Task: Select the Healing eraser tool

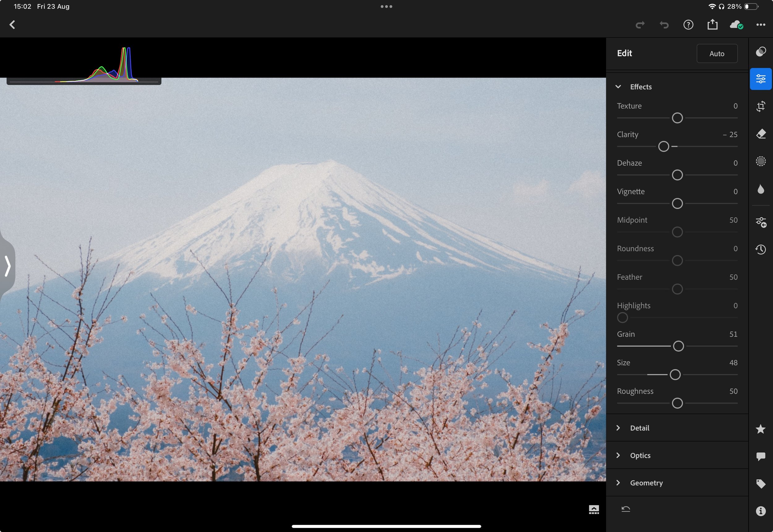Action: coord(761,134)
